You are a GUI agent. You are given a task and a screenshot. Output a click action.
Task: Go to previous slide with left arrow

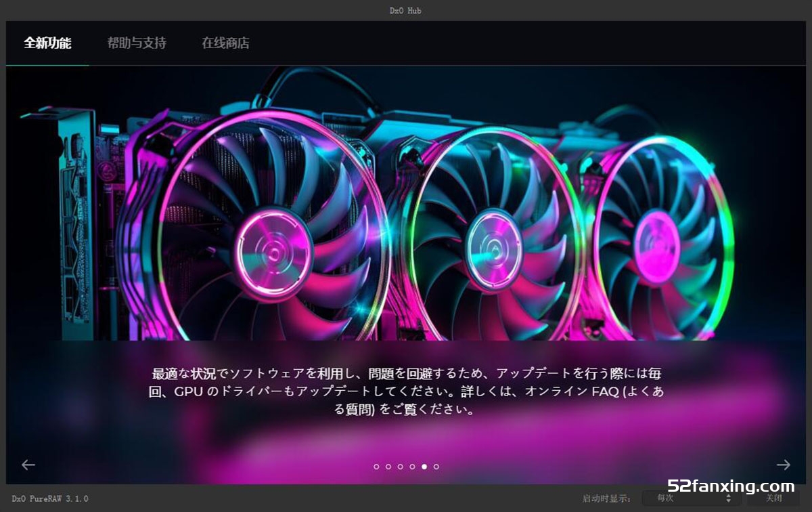coord(28,465)
